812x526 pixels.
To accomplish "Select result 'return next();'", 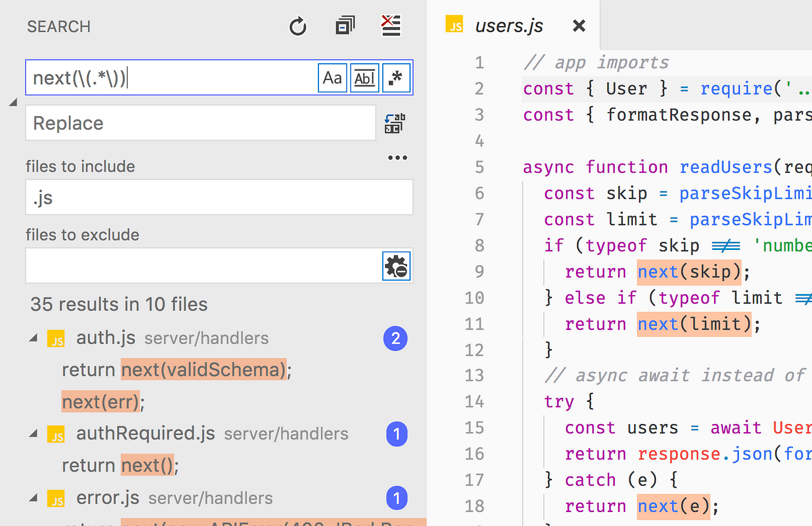I will pyautogui.click(x=121, y=465).
